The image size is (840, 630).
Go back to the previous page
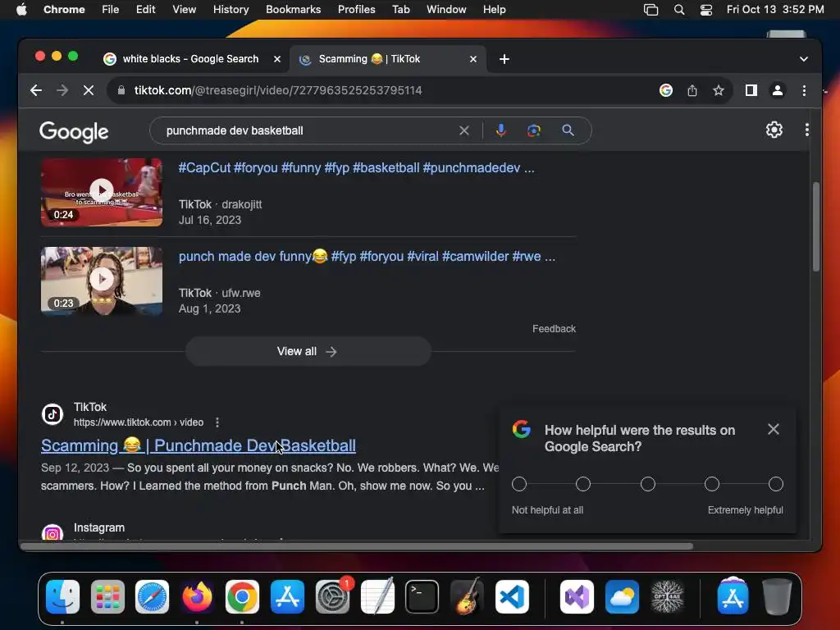[x=36, y=90]
